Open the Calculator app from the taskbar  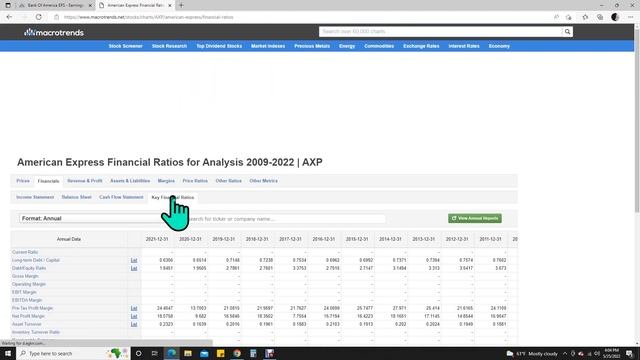[253, 353]
